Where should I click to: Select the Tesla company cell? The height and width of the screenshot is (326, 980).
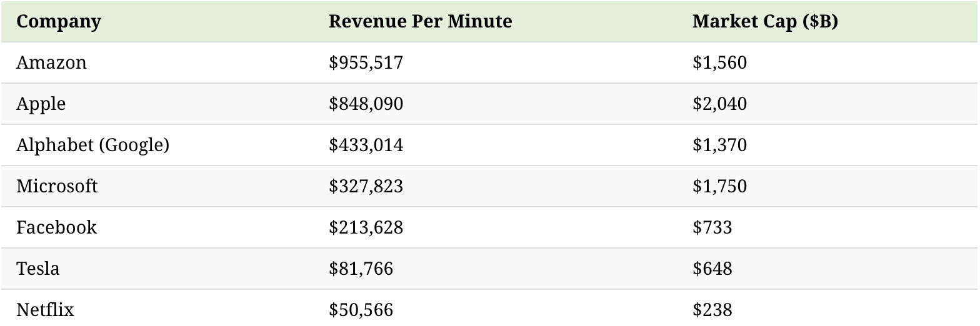37,269
